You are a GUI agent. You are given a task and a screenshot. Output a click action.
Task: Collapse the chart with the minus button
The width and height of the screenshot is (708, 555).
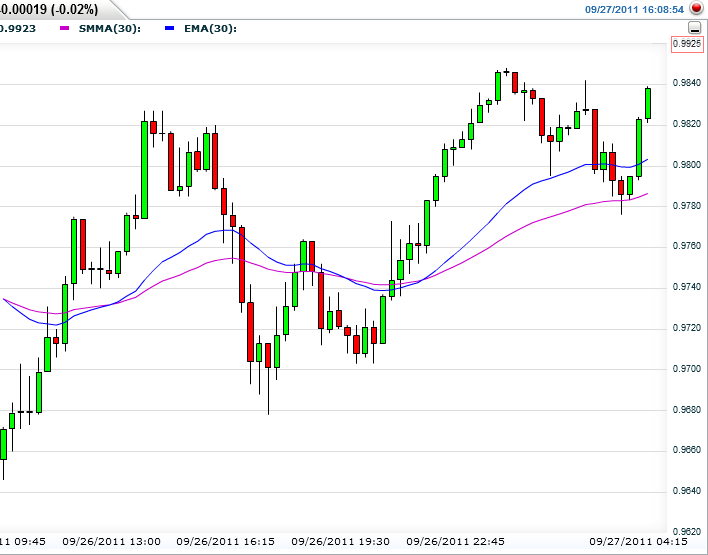696,27
